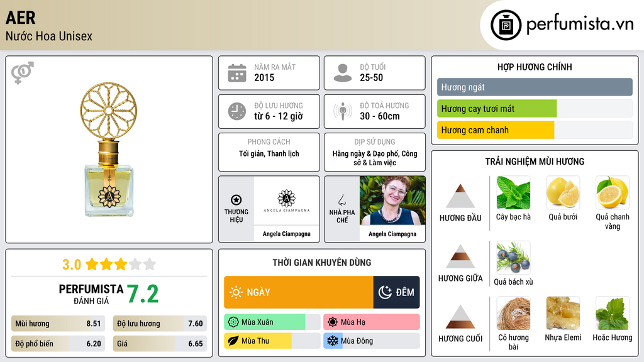Click the flower icon for Mùa Xuân
The height and width of the screenshot is (362, 644).
[233, 322]
